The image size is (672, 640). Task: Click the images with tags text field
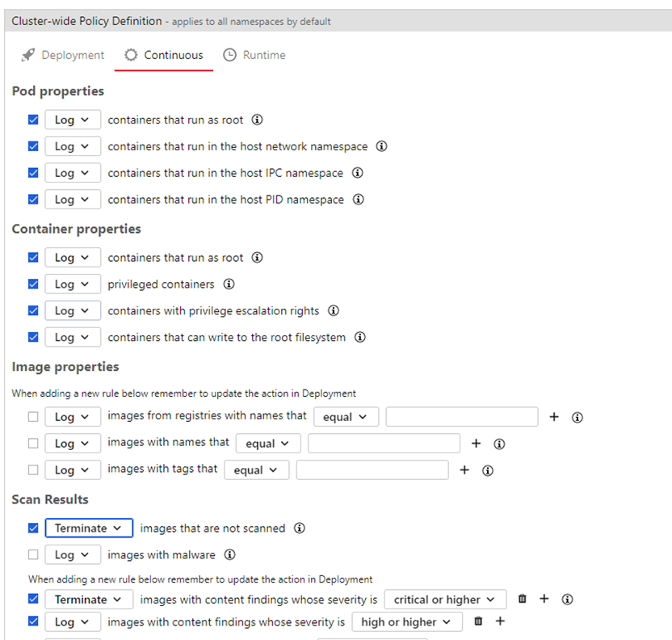click(372, 469)
